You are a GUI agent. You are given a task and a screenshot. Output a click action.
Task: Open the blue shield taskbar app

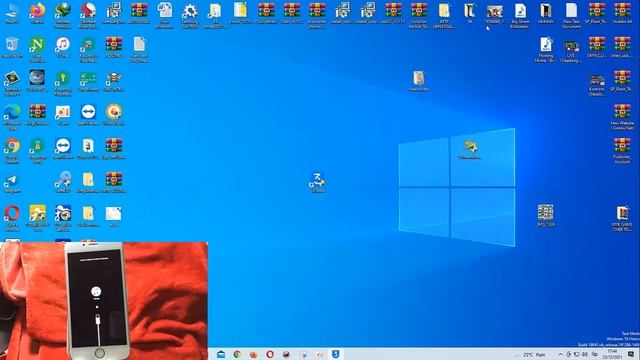pos(335,354)
